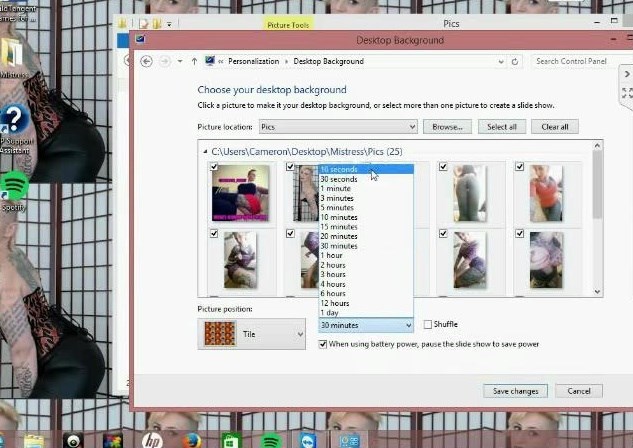Click the Up arrow beside the address bar
The width and height of the screenshot is (633, 448).
point(194,61)
